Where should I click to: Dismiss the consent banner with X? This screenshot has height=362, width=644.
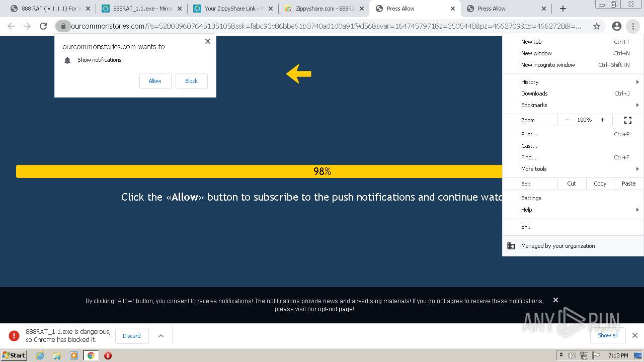(555, 300)
